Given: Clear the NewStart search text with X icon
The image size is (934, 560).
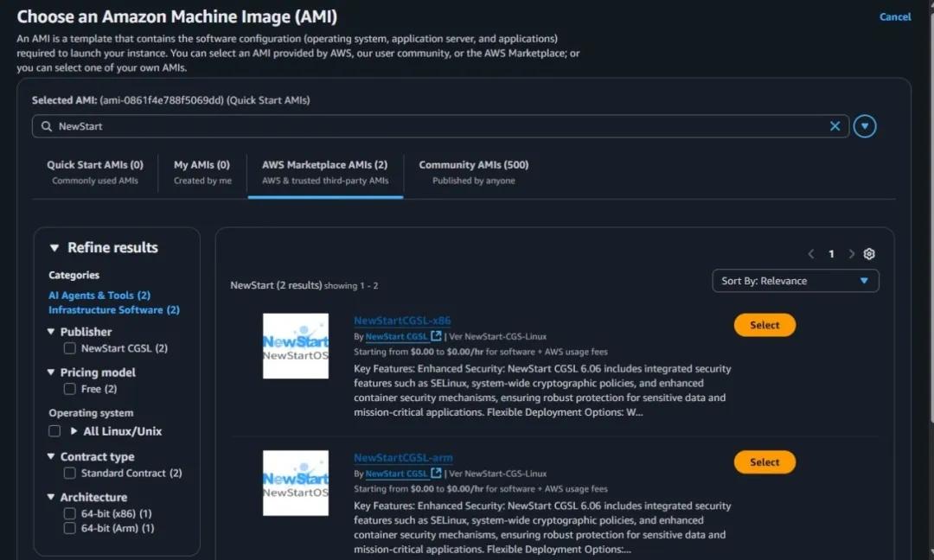Looking at the screenshot, I should (x=835, y=126).
